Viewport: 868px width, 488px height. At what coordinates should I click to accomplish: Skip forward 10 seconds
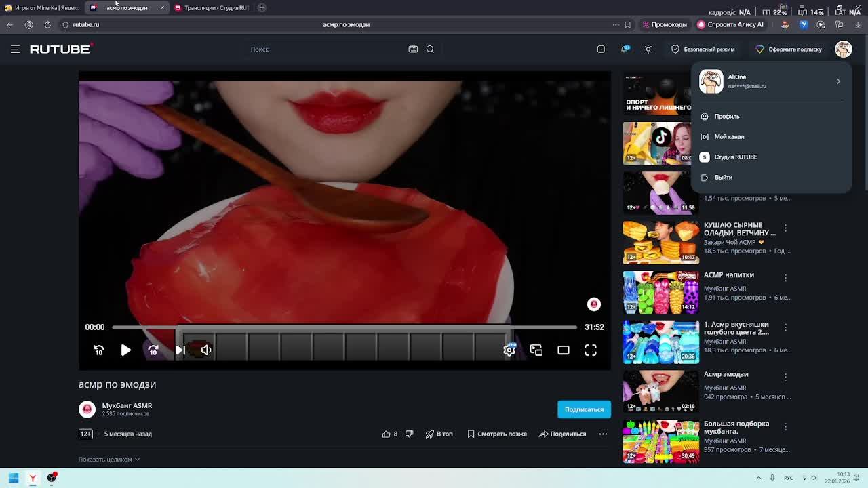click(x=153, y=350)
